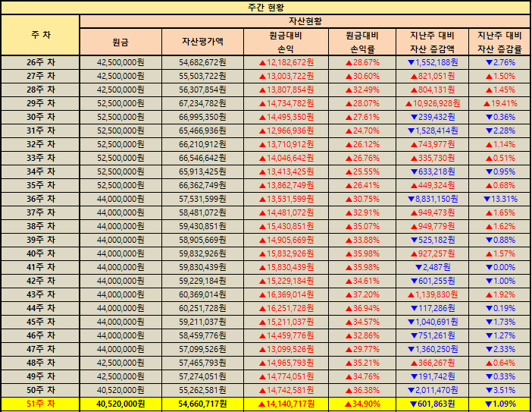Select the "자산현황" merged header cell

tap(305, 20)
